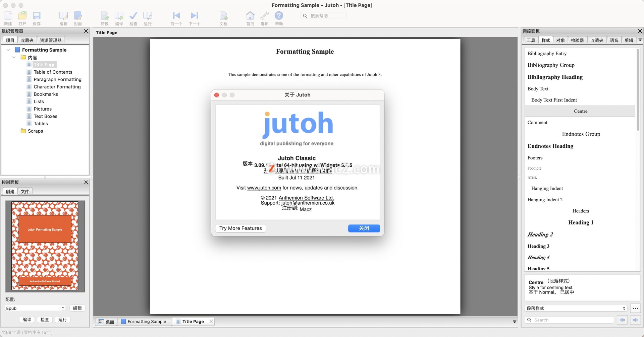Click the 检查 button in control panel
The image size is (644, 337).
(x=45, y=320)
